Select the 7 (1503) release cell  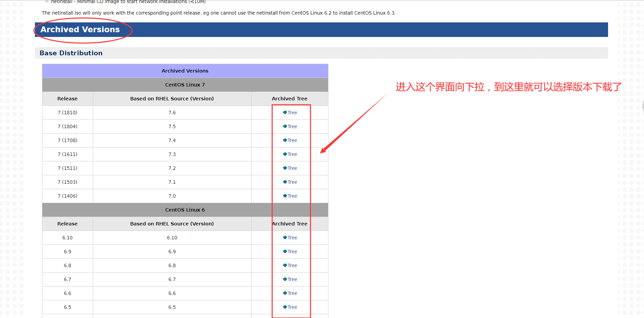coord(67,182)
